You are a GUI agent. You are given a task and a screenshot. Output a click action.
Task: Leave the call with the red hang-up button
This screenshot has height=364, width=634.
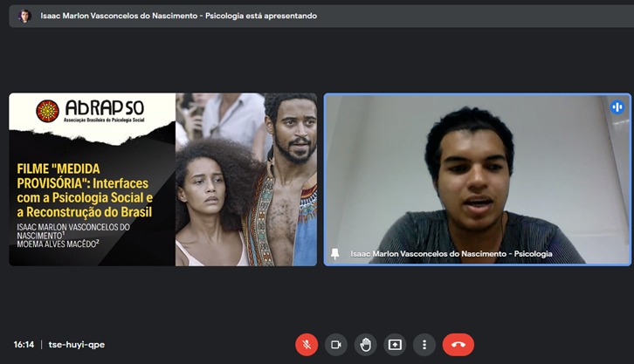[458, 345]
